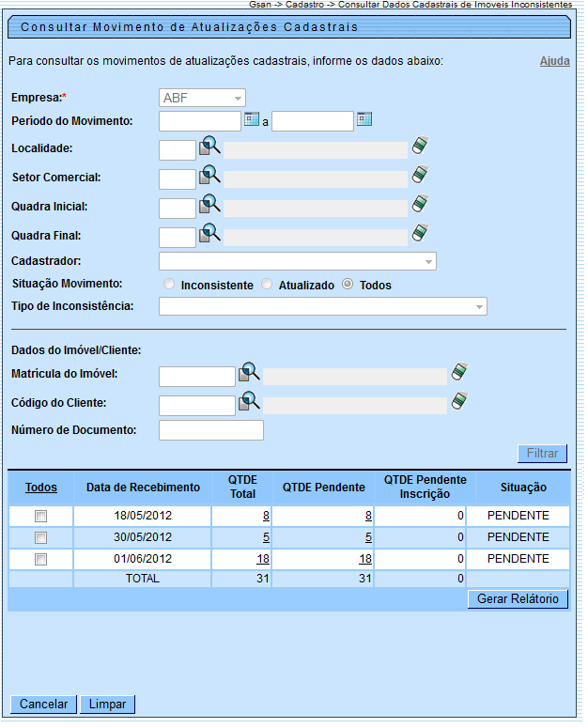Click the Setor Comercial search magnifier icon
Viewport: 588px width, 728px height.
[x=209, y=176]
